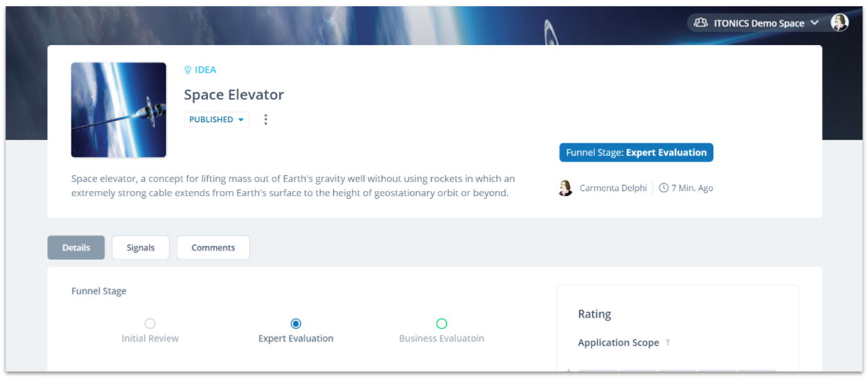Click the lightbulb IDEA icon

(188, 70)
